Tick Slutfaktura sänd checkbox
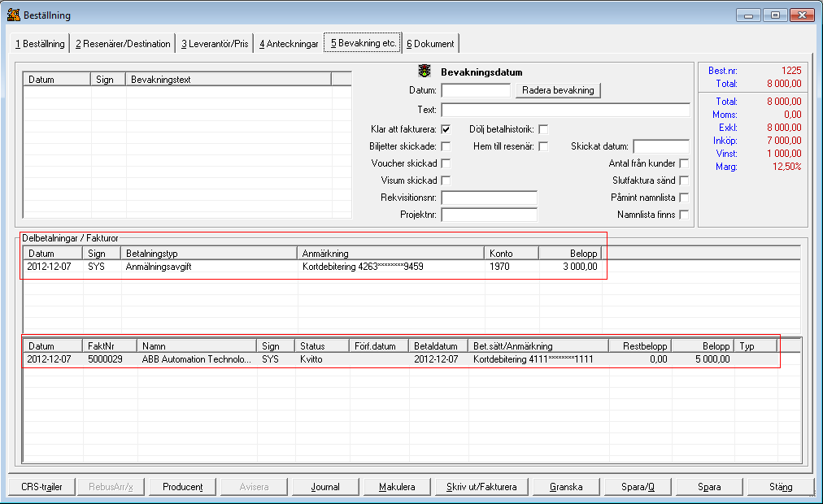Viewport: 823px width, 504px height. click(684, 180)
